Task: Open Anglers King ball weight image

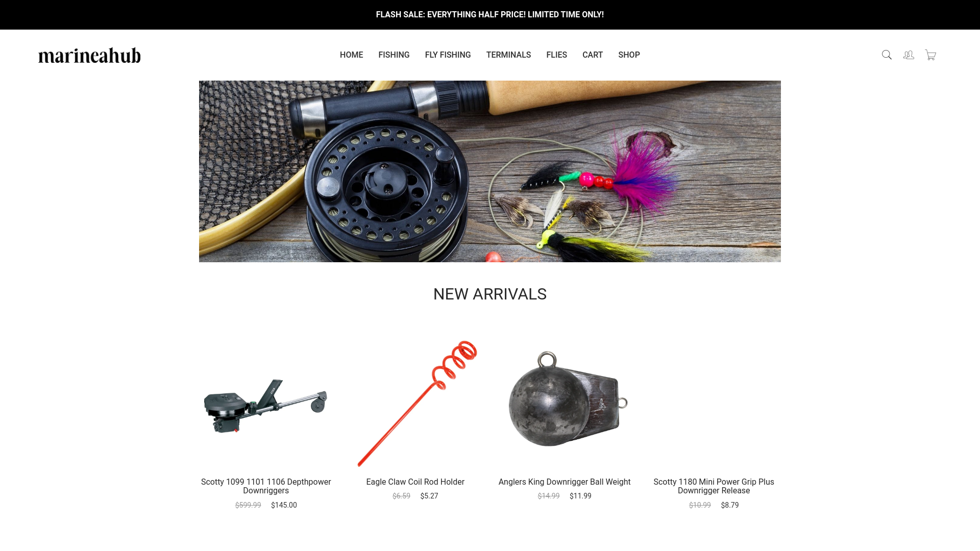Action: pyautogui.click(x=568, y=399)
